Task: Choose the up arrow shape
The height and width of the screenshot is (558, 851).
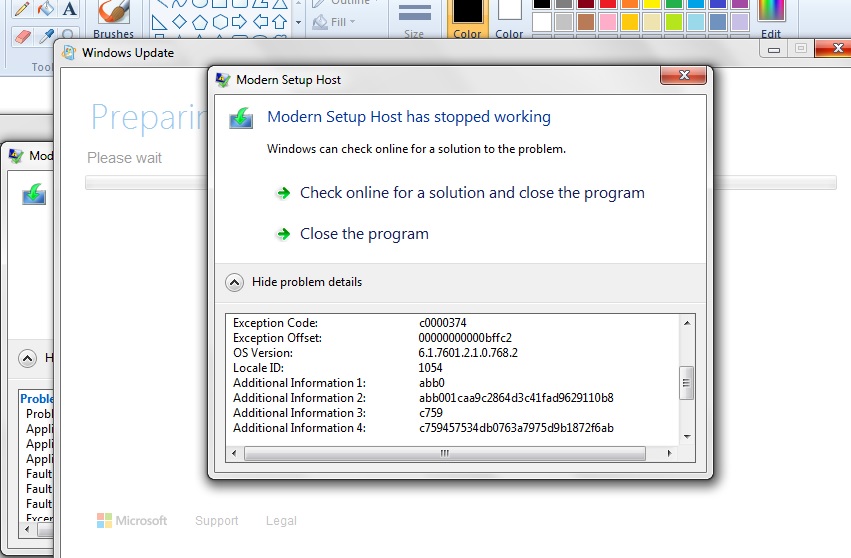Action: pos(280,22)
